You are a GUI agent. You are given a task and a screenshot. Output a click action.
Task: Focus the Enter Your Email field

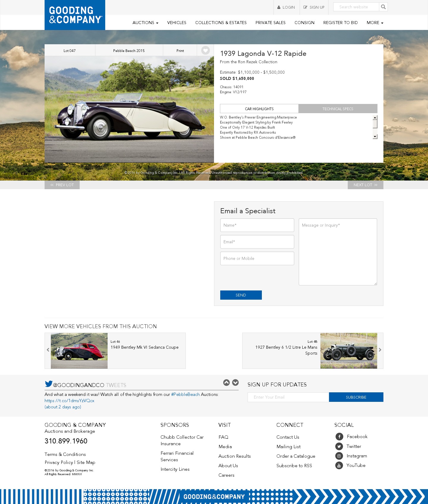pyautogui.click(x=288, y=397)
